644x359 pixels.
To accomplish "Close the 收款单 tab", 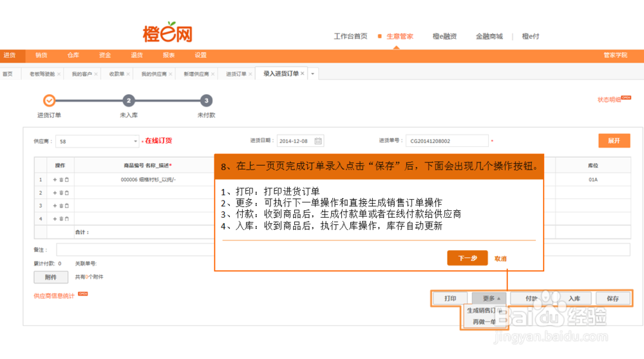I will (x=128, y=74).
